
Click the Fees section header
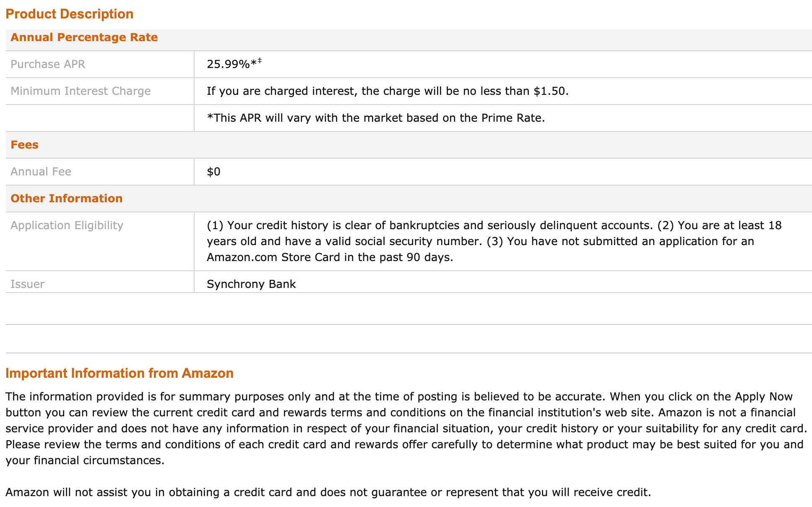coord(24,145)
